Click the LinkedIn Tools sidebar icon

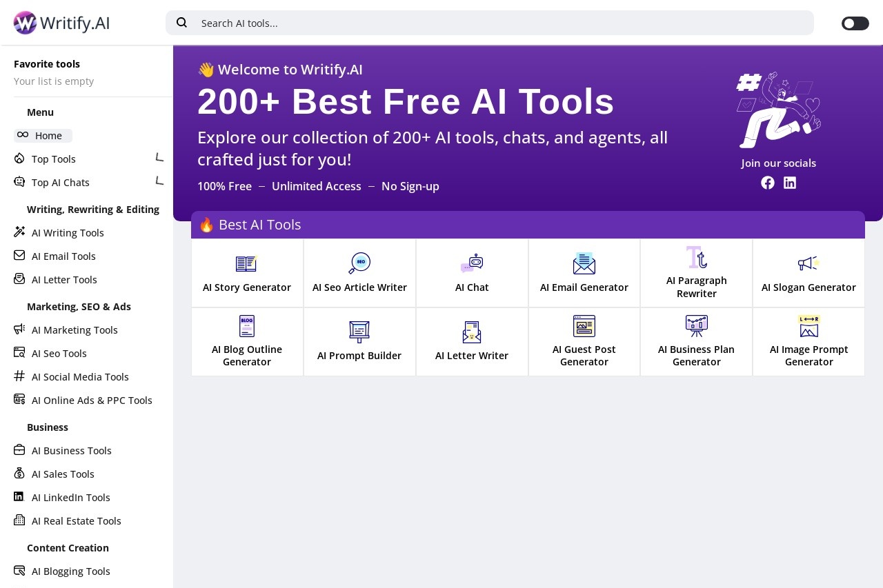pyautogui.click(x=19, y=496)
